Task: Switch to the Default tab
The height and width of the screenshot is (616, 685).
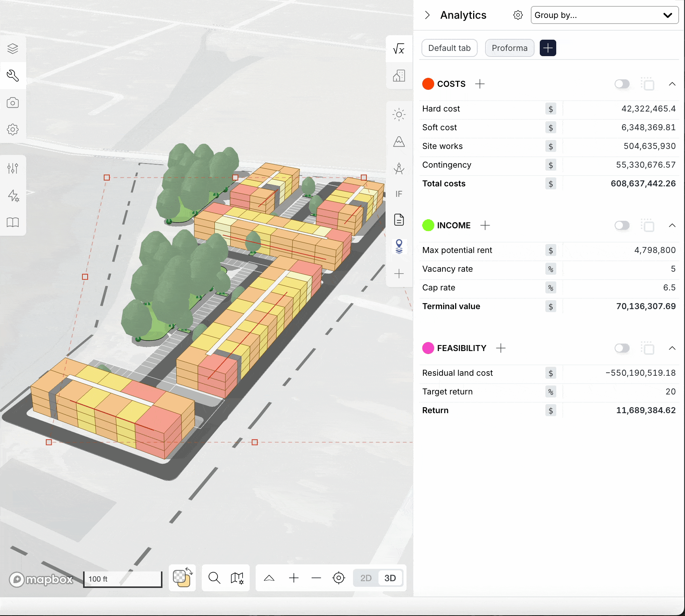Action: 449,48
